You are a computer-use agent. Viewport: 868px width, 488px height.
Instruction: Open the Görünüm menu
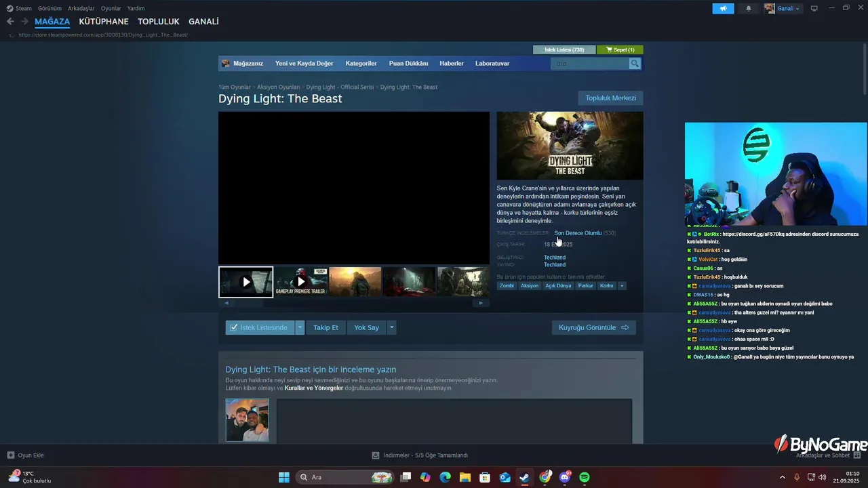[50, 8]
